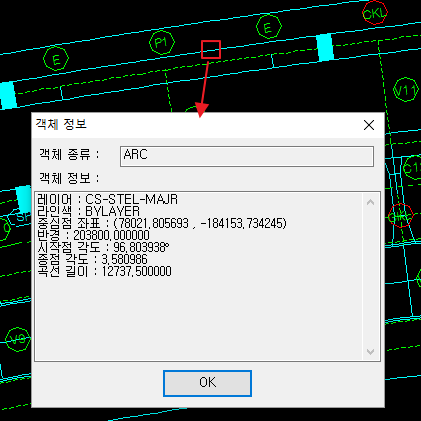Viewport: 421px width, 421px height.
Task: Click the 중심점 좌표 coordinates line
Action: coord(162,223)
